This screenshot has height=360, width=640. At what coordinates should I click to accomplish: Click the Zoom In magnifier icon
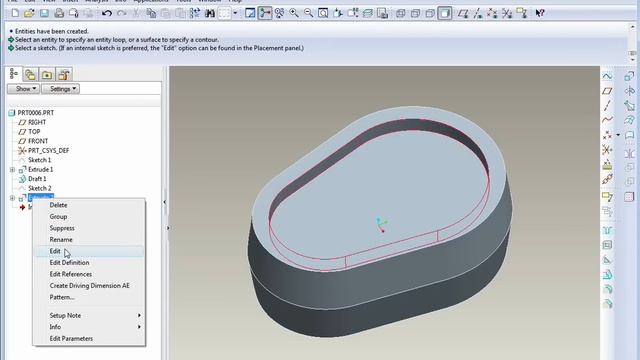[x=294, y=13]
